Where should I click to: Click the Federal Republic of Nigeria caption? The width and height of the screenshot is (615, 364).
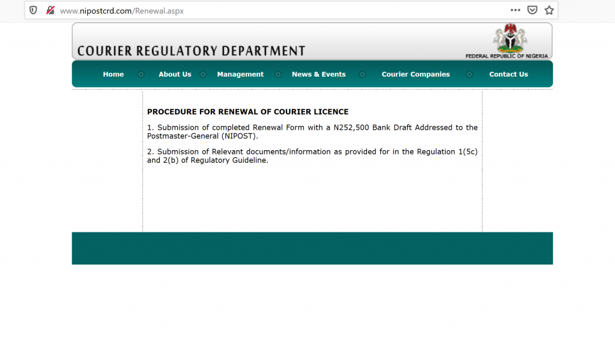tap(506, 56)
